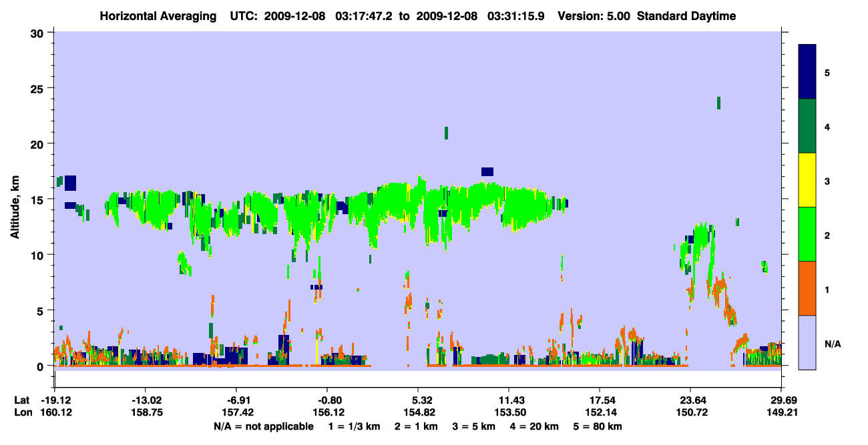Click the yellow colorbar segment labeled 3
The height and width of the screenshot is (445, 868).
(807, 180)
